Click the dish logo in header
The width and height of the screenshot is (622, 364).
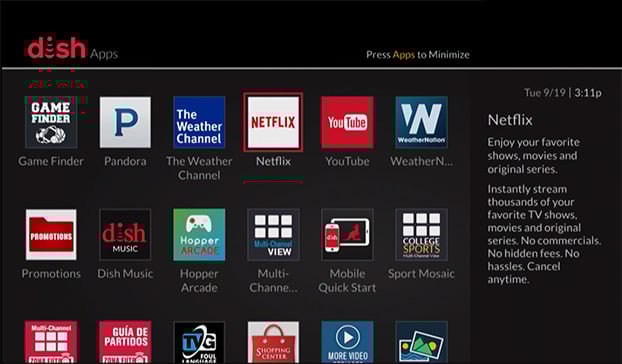[56, 48]
